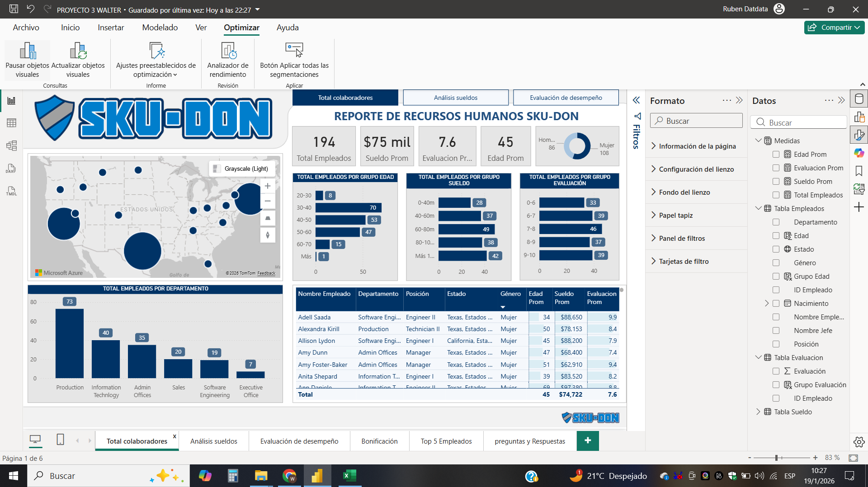
Task: Expand the Nacimiento field hierarchy
Action: 767,303
